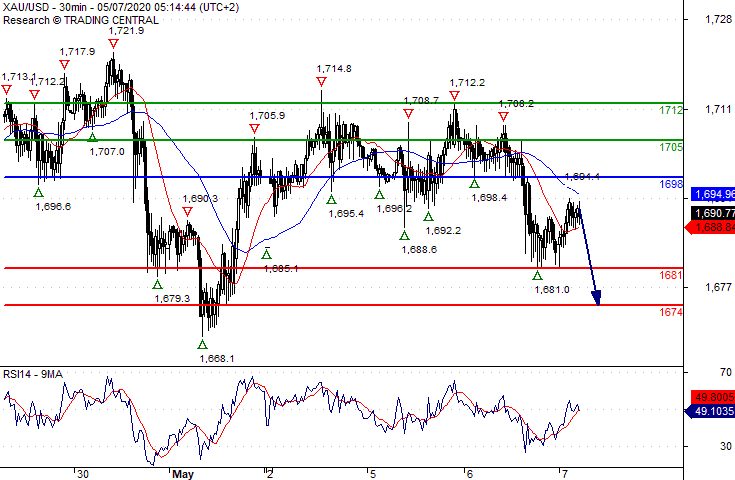The height and width of the screenshot is (480, 735).
Task: Click the green triangle marker above 1,707.0
Action: click(x=92, y=137)
